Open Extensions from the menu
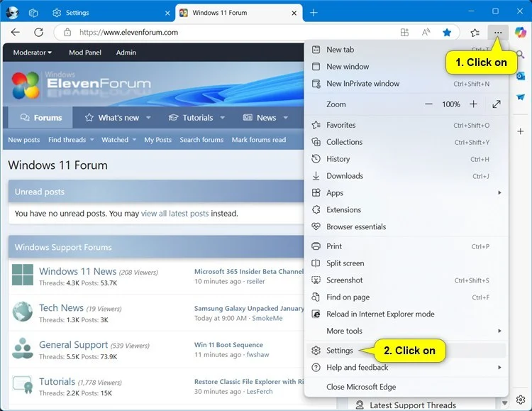Viewport: 532px width, 411px height. point(406,210)
